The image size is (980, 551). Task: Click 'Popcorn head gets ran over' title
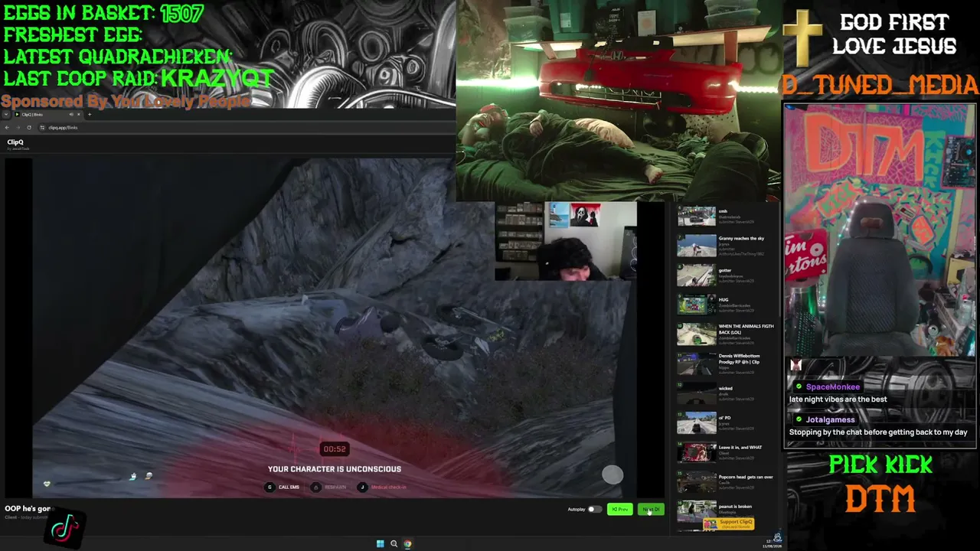tap(746, 478)
